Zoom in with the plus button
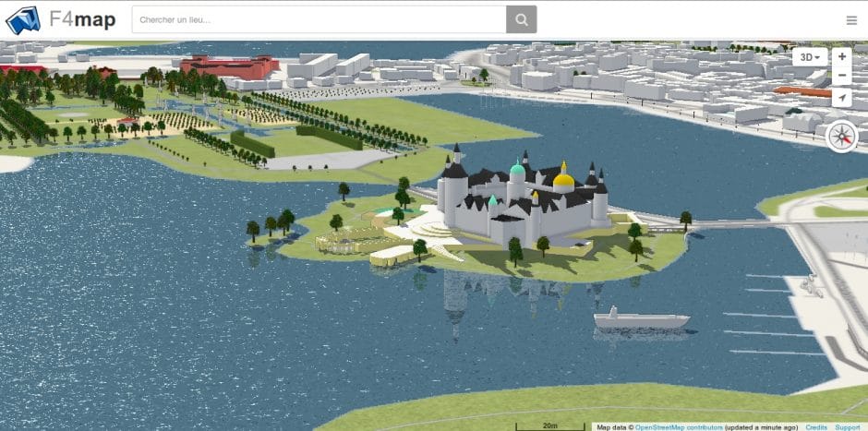This screenshot has height=431, width=868. point(841,56)
